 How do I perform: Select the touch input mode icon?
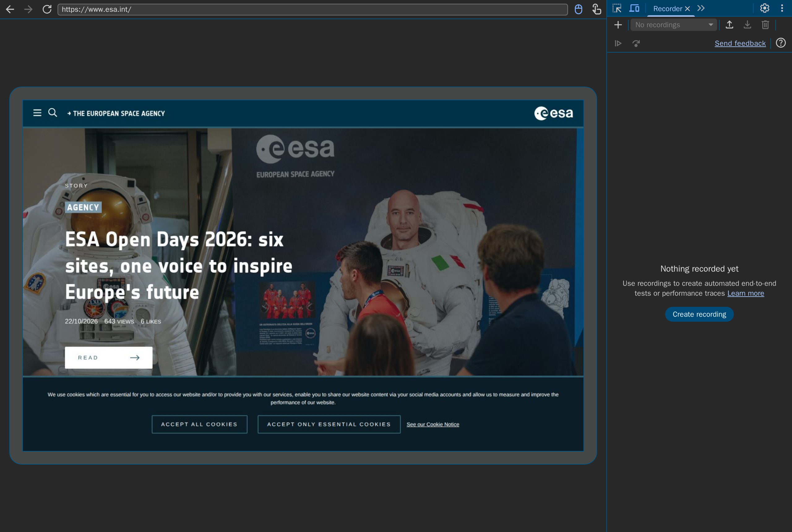[596, 9]
